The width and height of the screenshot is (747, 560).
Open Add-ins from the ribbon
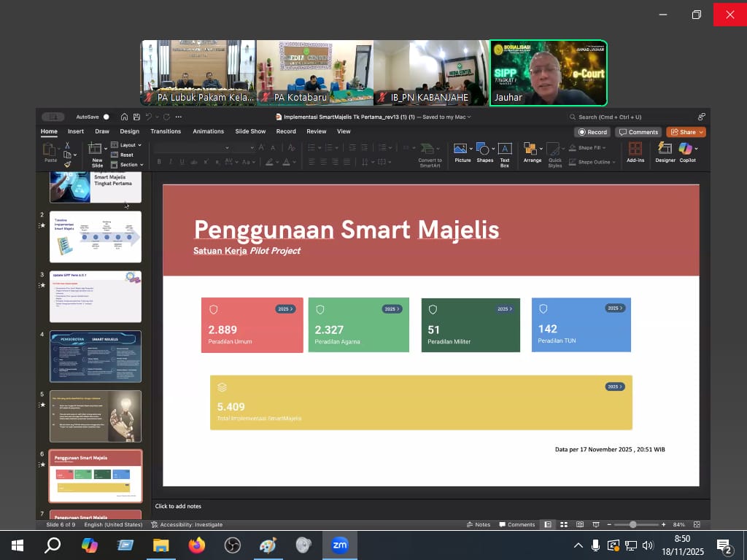(635, 149)
